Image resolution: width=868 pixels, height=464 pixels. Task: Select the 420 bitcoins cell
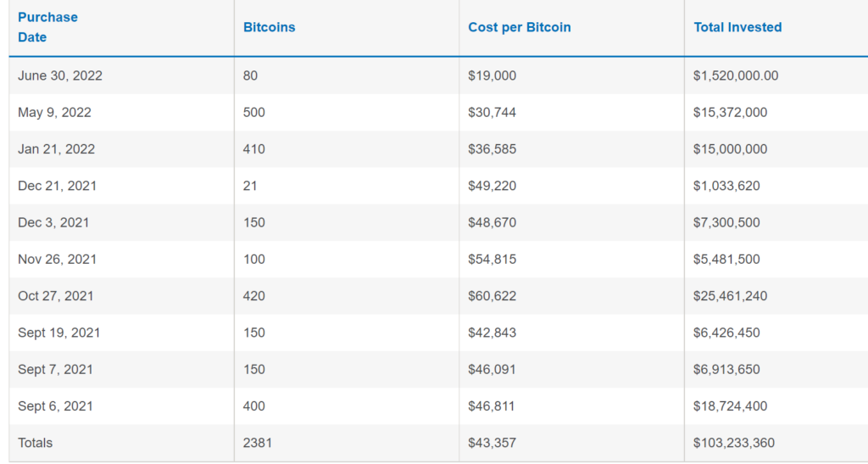(253, 296)
